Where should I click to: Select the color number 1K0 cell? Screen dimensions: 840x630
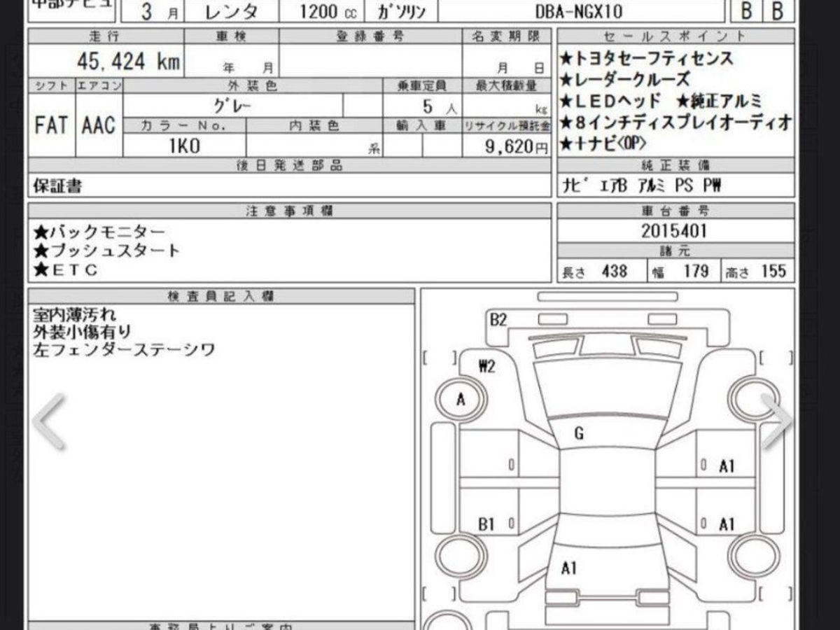pos(183,145)
